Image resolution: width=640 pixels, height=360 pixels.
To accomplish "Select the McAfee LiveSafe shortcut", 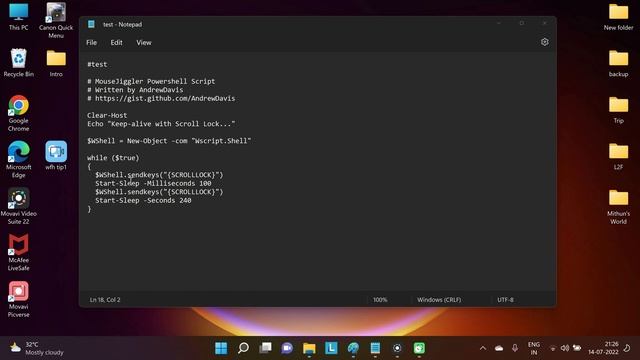I will click(x=19, y=253).
